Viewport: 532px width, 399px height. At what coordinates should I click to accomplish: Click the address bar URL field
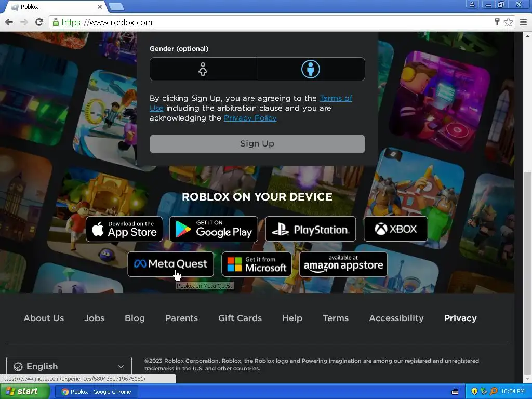(x=271, y=22)
